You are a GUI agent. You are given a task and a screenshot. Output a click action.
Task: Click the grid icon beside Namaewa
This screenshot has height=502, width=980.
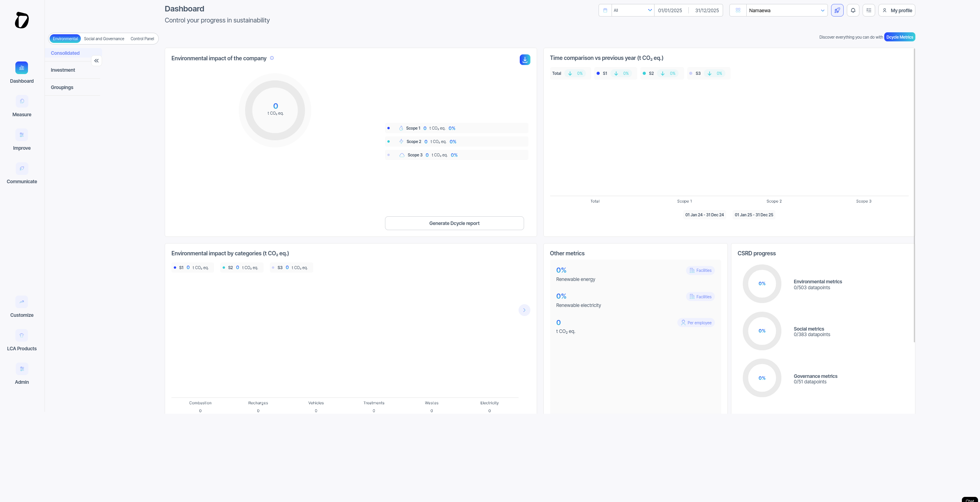tap(738, 10)
